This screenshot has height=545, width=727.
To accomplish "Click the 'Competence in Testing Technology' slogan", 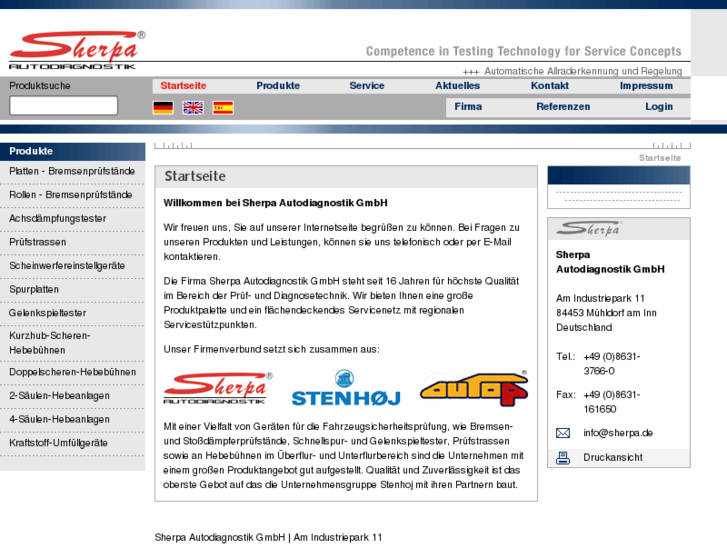I will (523, 51).
